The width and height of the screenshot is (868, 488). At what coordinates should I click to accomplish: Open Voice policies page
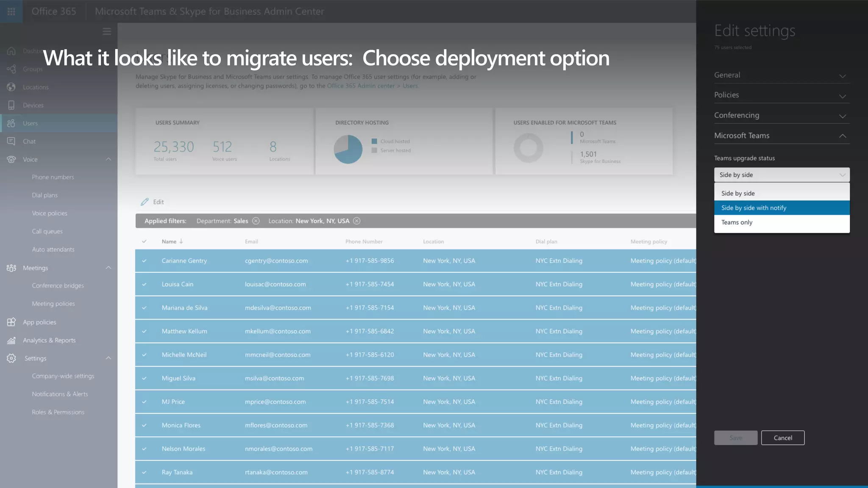pos(50,213)
